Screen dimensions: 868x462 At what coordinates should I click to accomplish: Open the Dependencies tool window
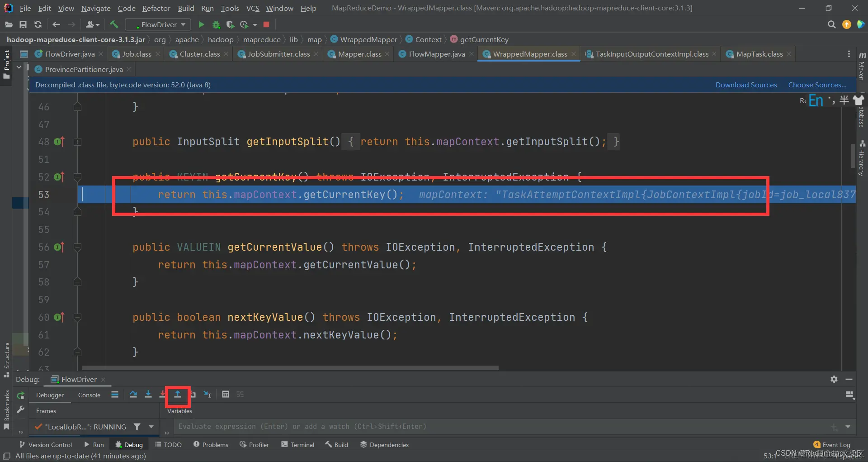tap(384, 445)
